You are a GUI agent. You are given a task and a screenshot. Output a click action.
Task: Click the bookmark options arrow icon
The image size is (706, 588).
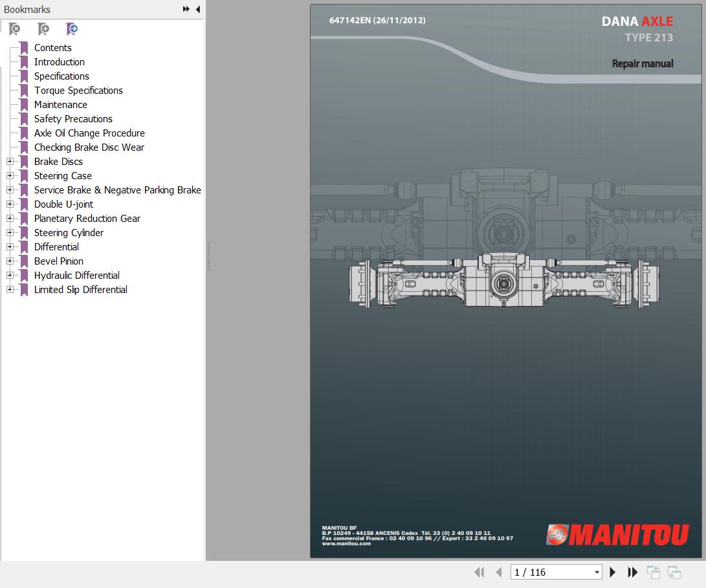tap(72, 29)
